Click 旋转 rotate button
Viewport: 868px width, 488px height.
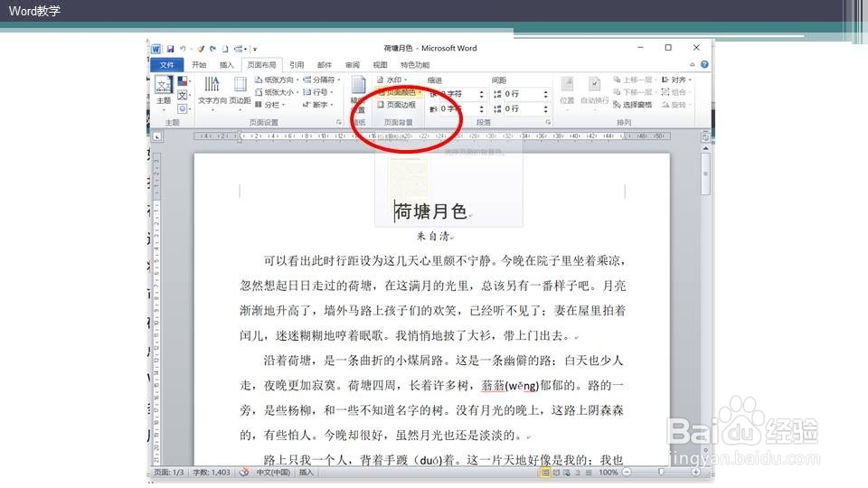(676, 105)
